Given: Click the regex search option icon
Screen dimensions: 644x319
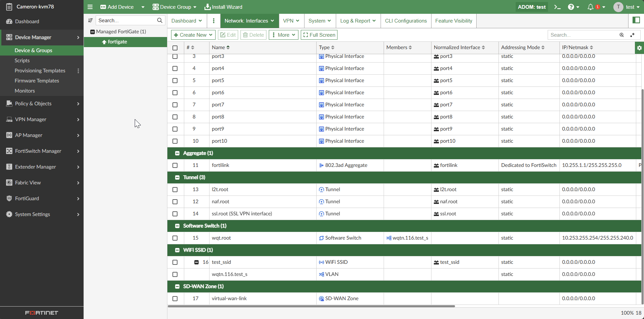Looking at the screenshot, I should click(633, 35).
